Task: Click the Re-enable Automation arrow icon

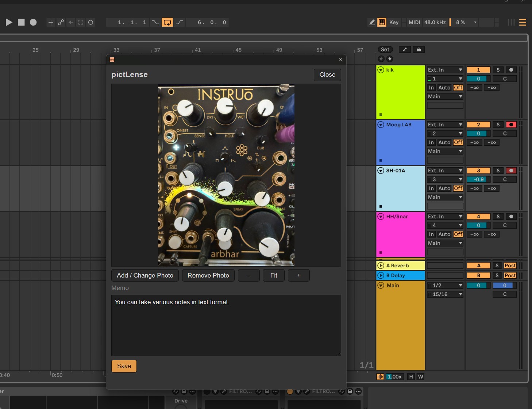Action: coord(71,22)
